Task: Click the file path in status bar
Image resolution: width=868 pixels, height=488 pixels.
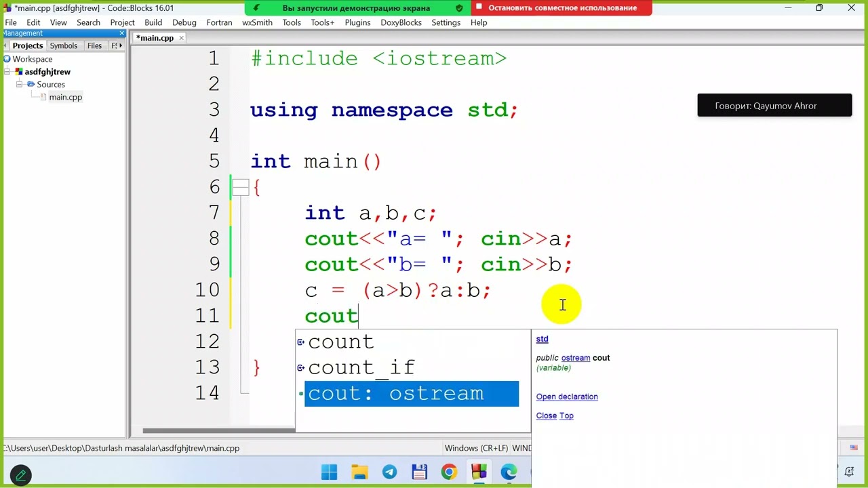Action: 122,448
